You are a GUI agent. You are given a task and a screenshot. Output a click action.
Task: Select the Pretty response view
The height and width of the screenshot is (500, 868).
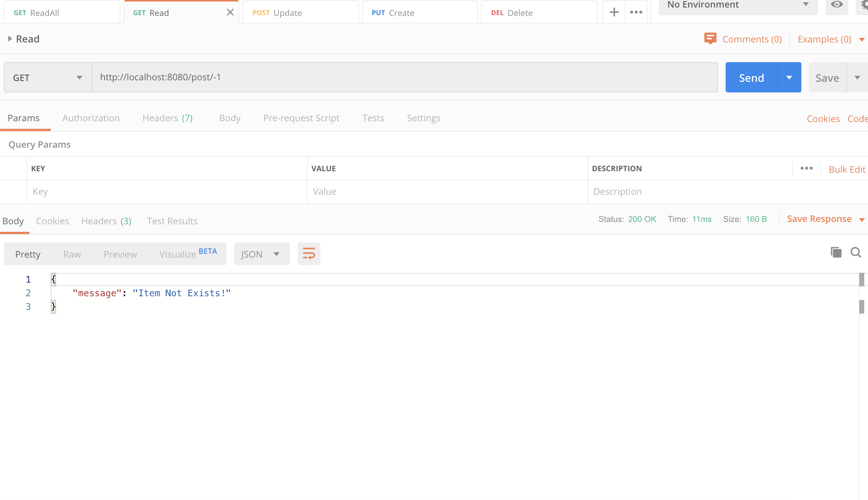(28, 254)
